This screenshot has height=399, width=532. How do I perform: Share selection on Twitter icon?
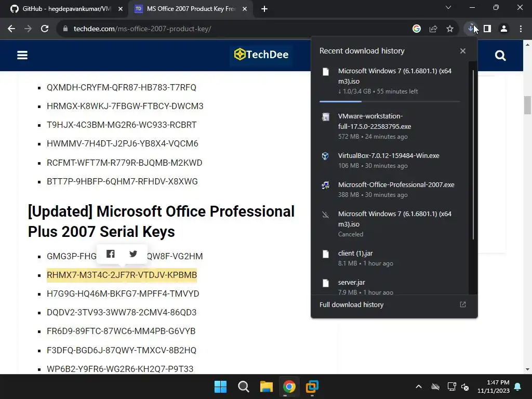tap(133, 254)
